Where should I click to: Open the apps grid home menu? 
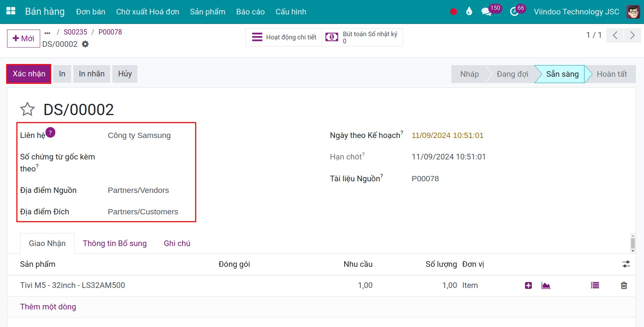(x=11, y=11)
